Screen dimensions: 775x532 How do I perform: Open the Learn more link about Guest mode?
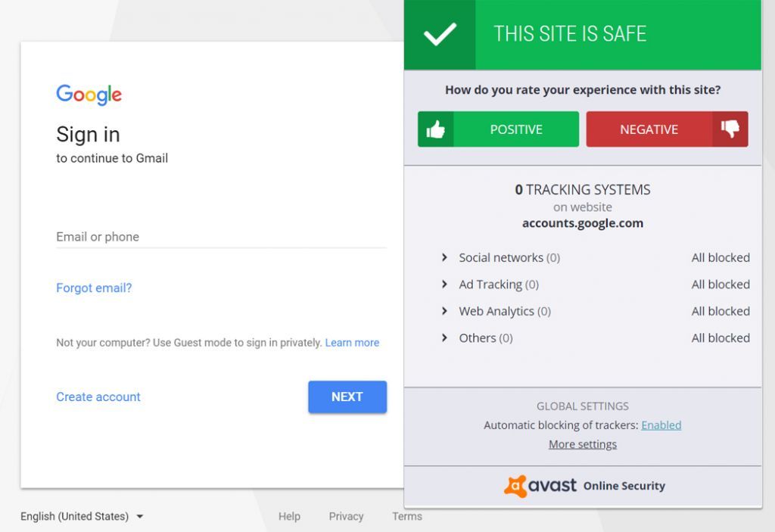coord(352,343)
